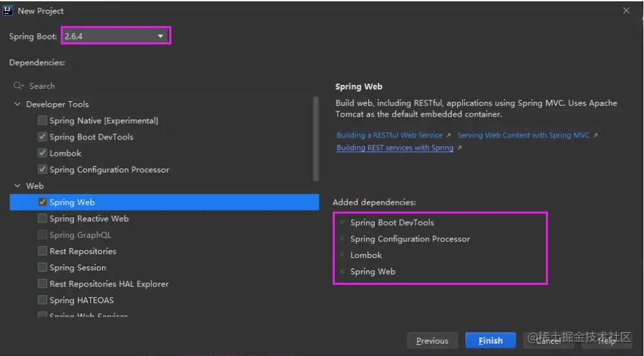Open the Building a RESTful Web Service link
644x356 pixels.
point(389,135)
